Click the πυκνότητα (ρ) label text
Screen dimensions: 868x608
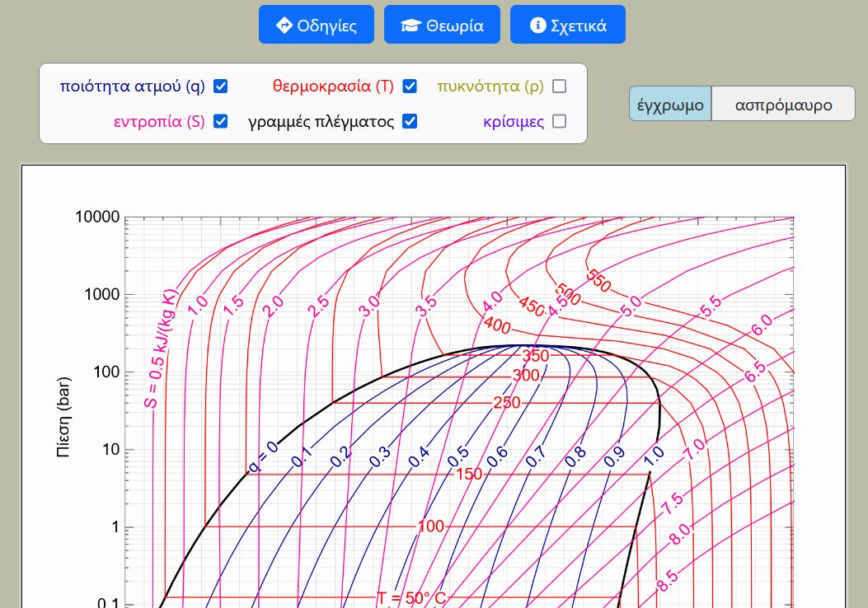(x=490, y=87)
